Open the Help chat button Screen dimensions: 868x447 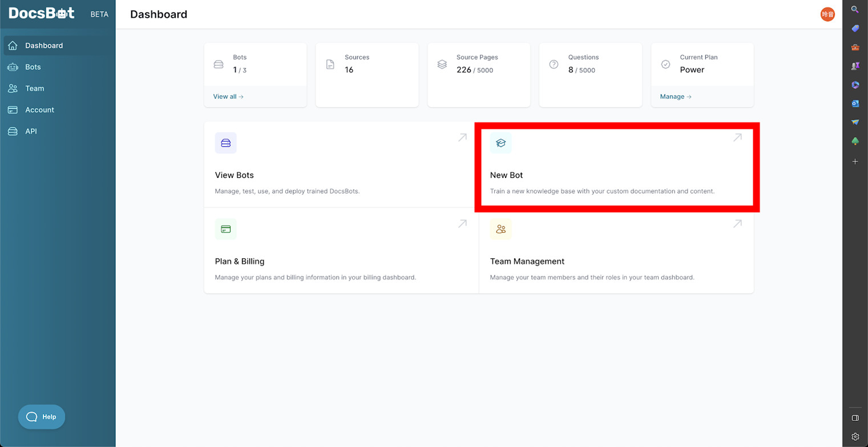click(x=42, y=417)
